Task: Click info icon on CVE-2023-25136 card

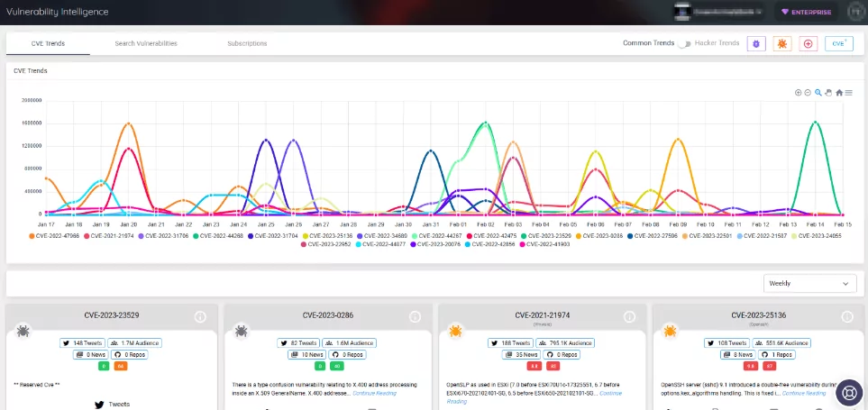Action: click(847, 316)
